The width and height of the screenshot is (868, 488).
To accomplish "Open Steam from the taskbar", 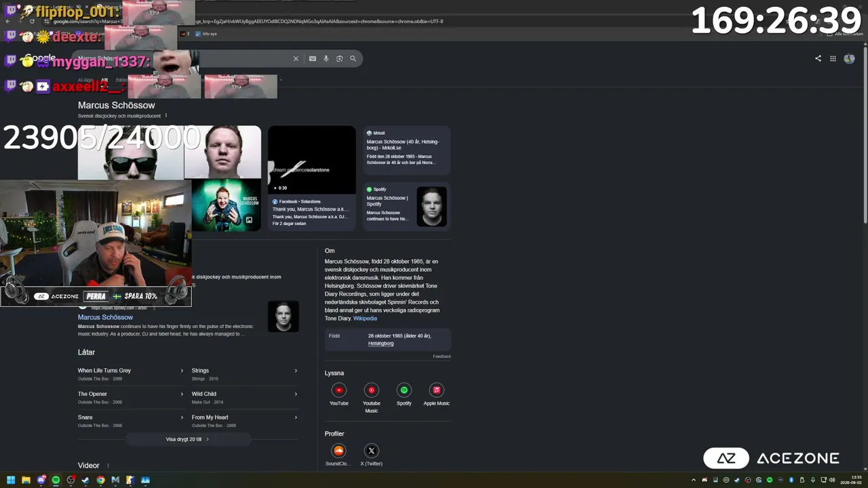I will 85,481.
